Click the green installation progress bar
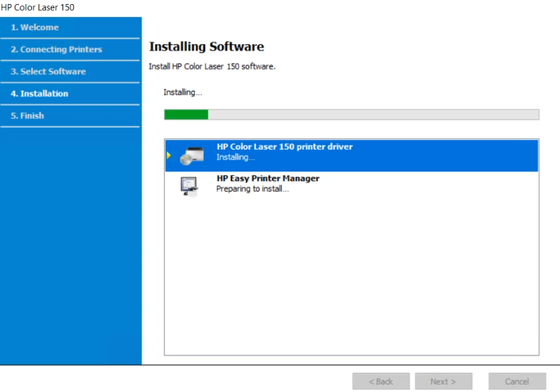This screenshot has width=560, height=392. 351,114
